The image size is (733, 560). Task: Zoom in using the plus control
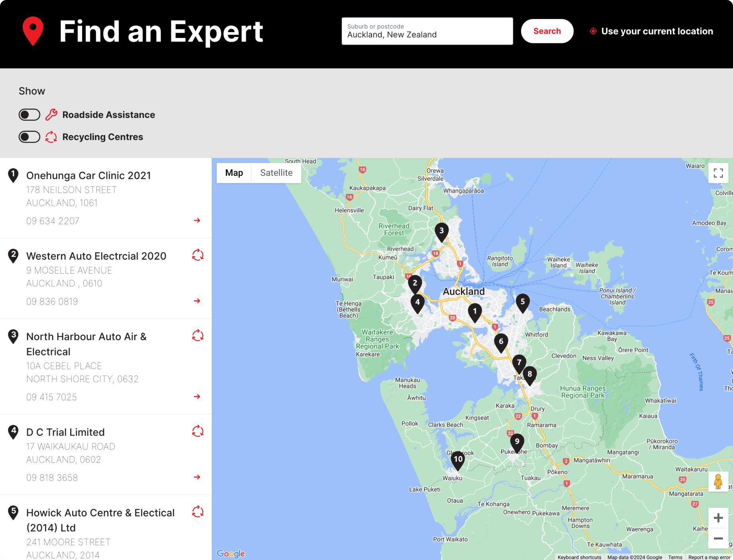718,518
